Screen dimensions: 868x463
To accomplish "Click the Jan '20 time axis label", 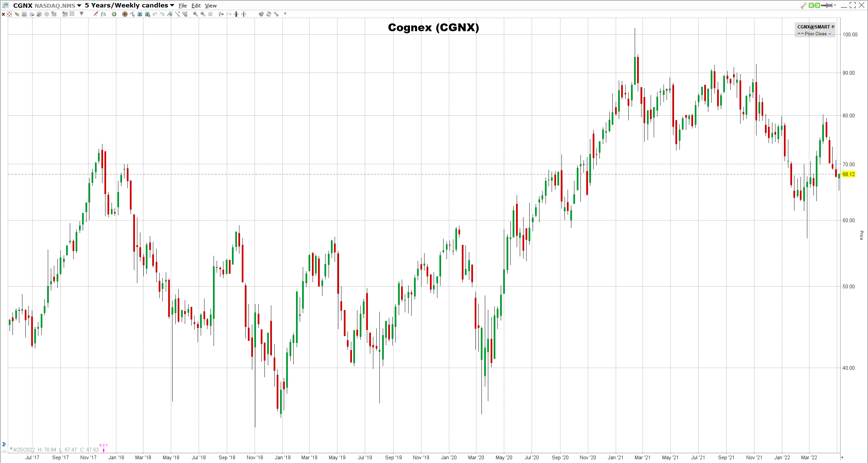I will (x=449, y=458).
